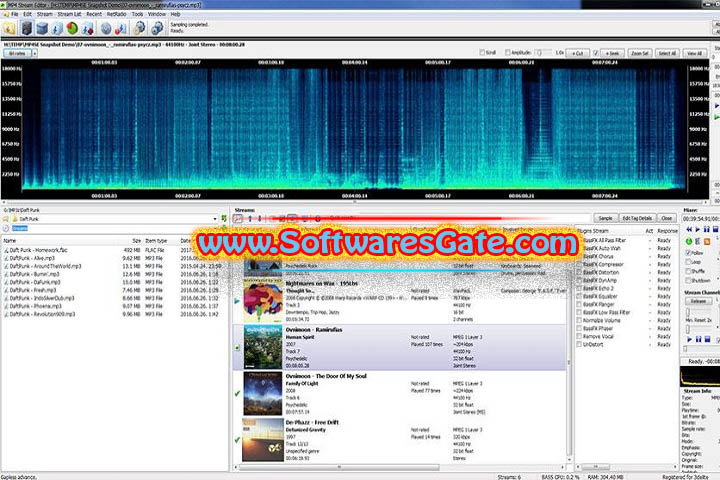Click the dark gray cube toolbar icon
The height and width of the screenshot is (480, 720).
27,28
